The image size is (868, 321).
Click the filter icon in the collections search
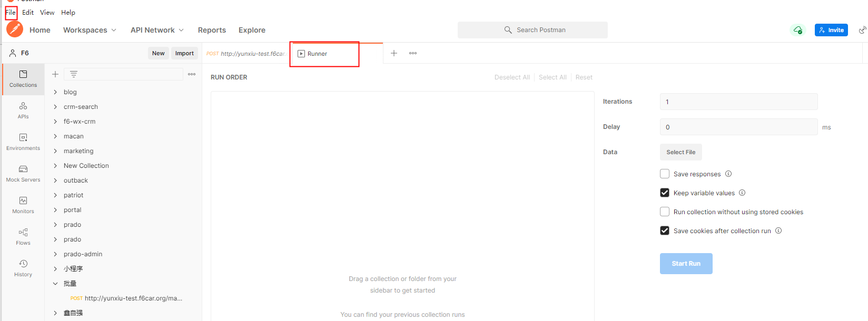tap(74, 74)
